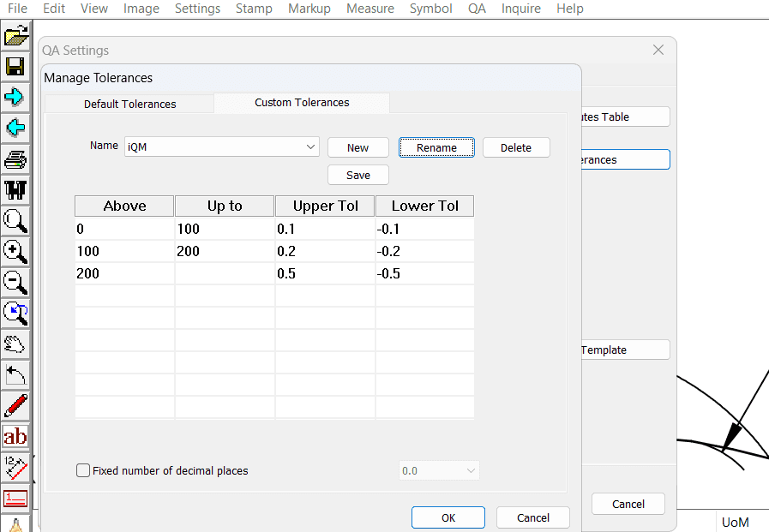
Task: Enable fixed number of decimal places
Action: coord(83,469)
